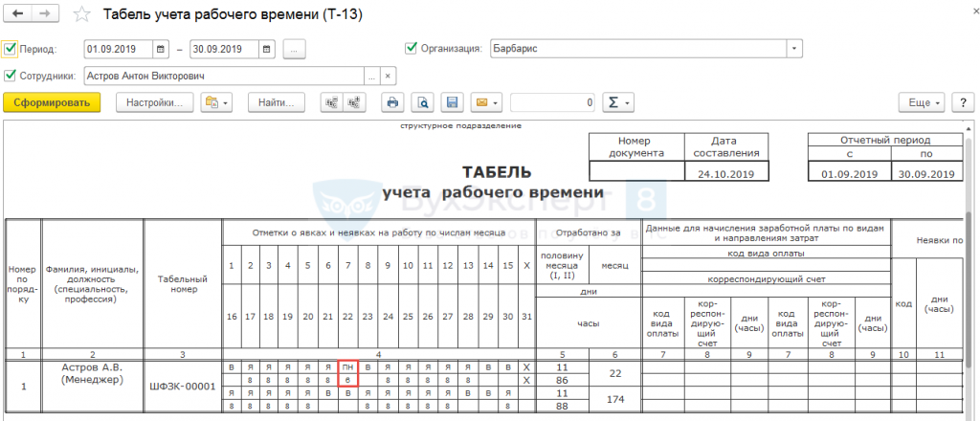This screenshot has height=421, width=980.
Task: Toggle the Период checkbox
Action: pos(10,49)
